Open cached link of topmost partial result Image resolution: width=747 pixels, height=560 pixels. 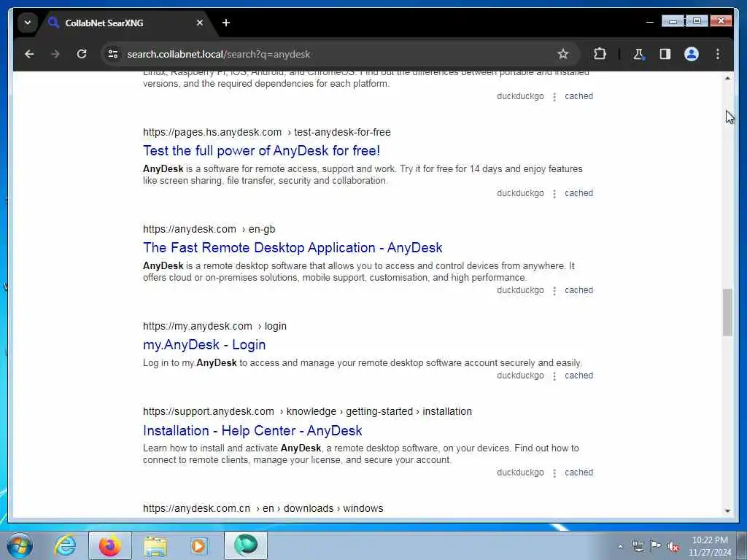point(578,96)
